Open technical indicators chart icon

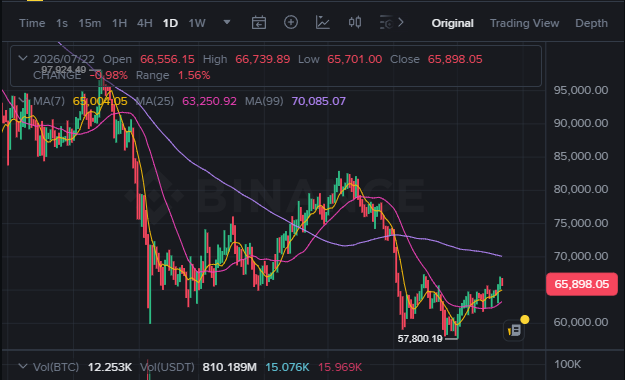pos(322,22)
